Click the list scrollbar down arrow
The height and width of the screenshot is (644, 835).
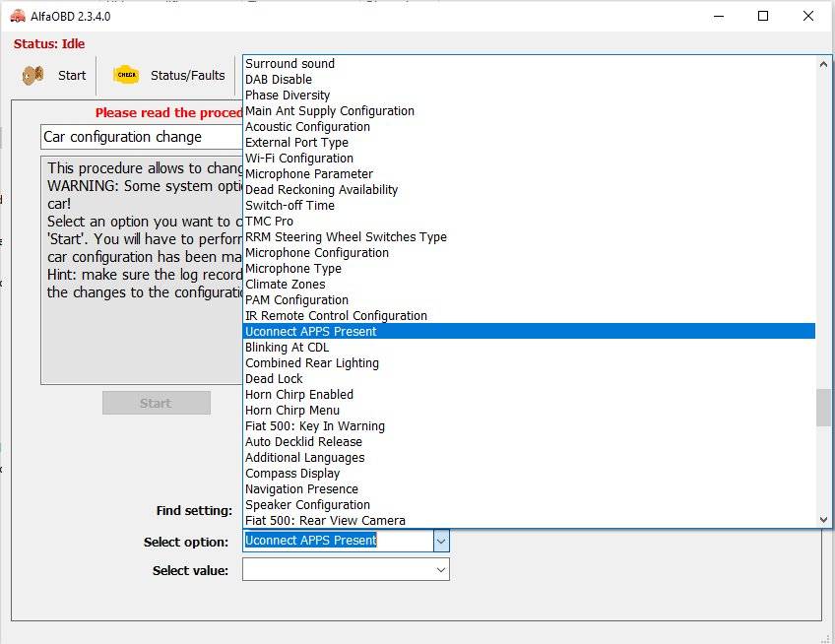823,519
